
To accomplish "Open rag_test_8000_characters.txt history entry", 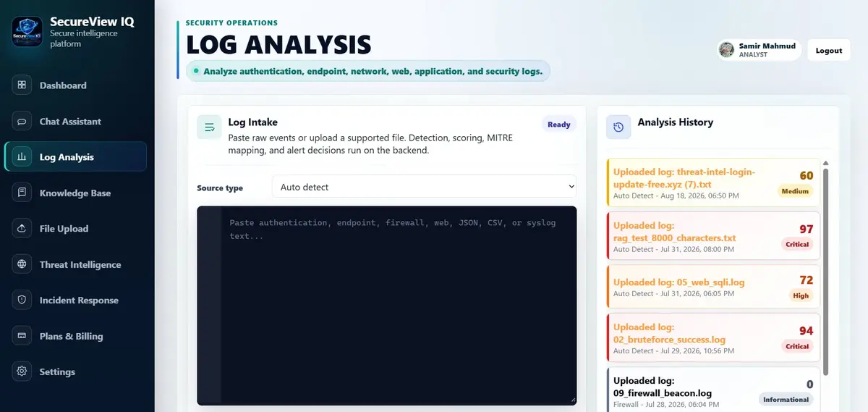I will point(714,235).
